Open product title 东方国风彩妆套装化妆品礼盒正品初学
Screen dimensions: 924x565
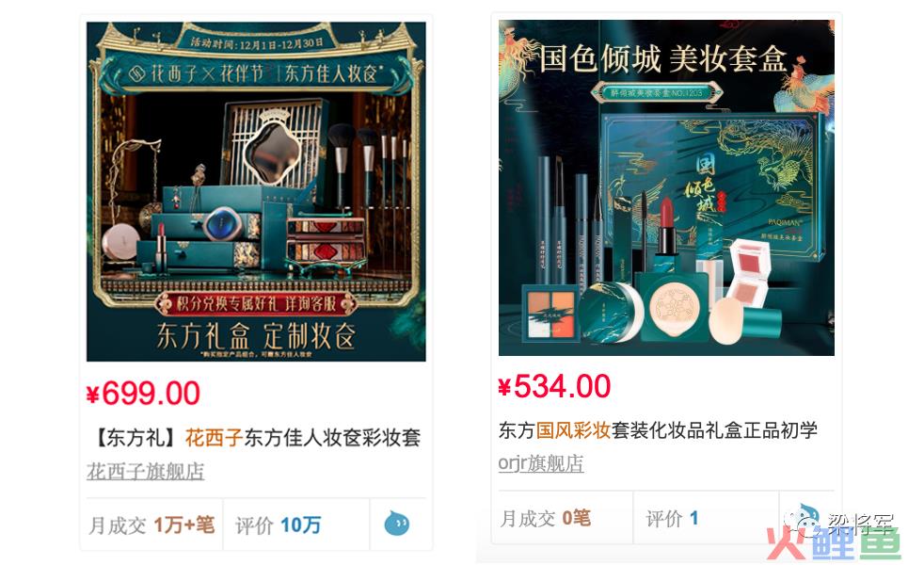658,430
